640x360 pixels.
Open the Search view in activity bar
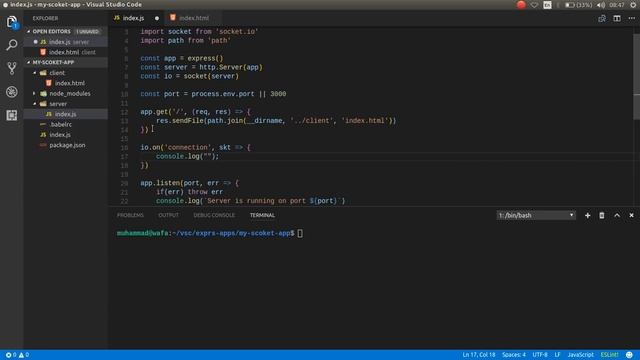12,44
